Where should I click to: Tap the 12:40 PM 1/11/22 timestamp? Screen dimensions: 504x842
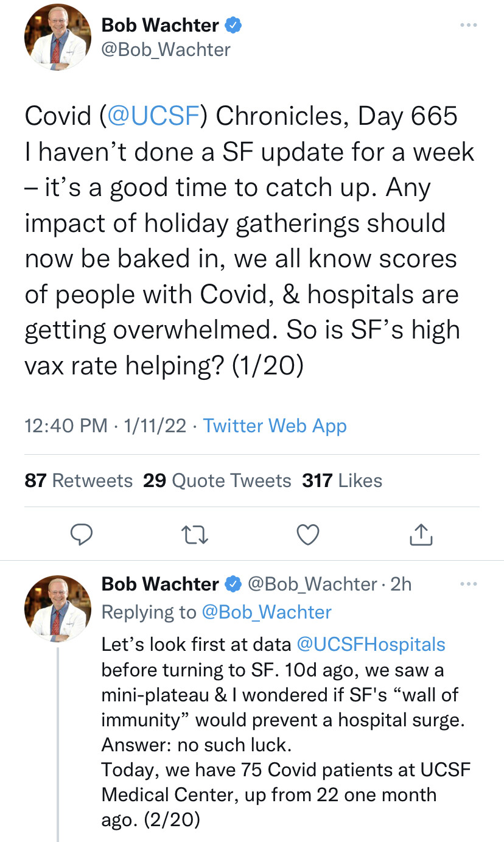click(105, 426)
